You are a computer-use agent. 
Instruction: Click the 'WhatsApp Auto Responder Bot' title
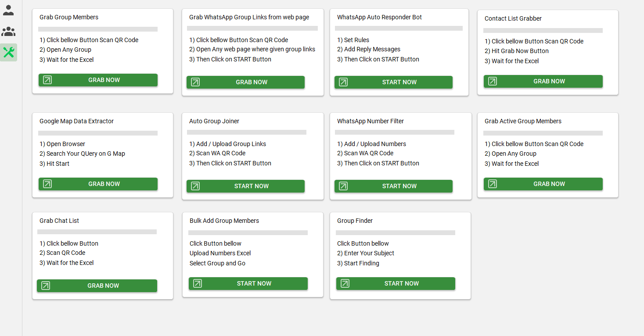coord(379,17)
